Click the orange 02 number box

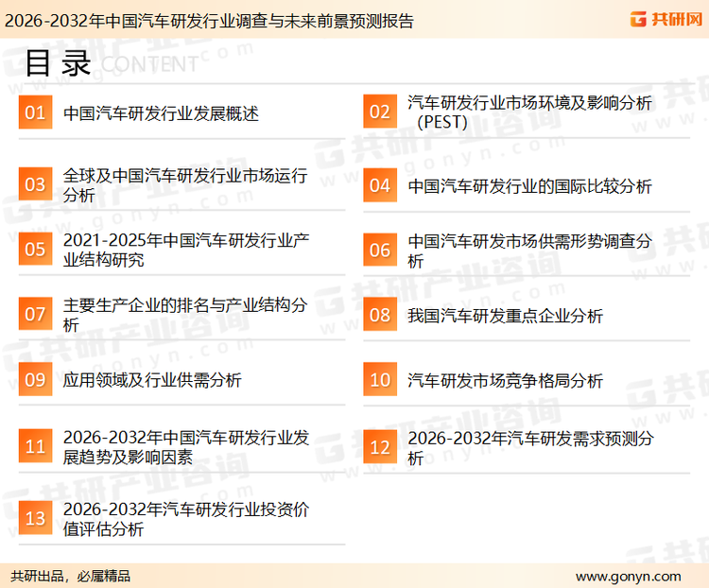click(x=380, y=112)
